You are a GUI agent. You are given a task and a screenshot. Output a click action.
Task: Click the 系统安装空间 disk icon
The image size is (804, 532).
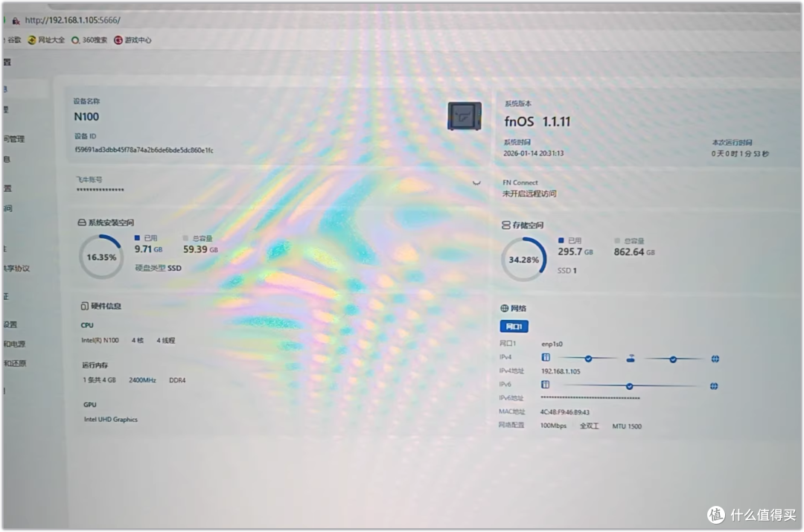(x=82, y=222)
